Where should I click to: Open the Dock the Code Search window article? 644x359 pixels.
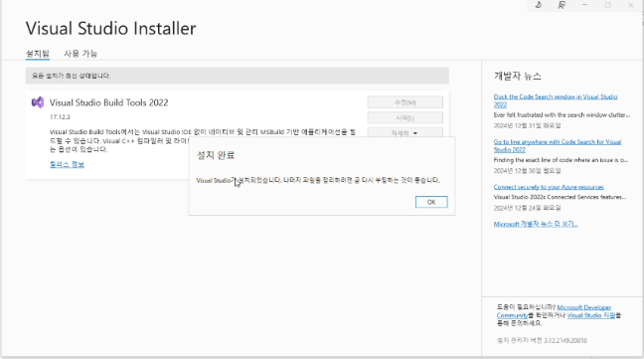point(556,100)
